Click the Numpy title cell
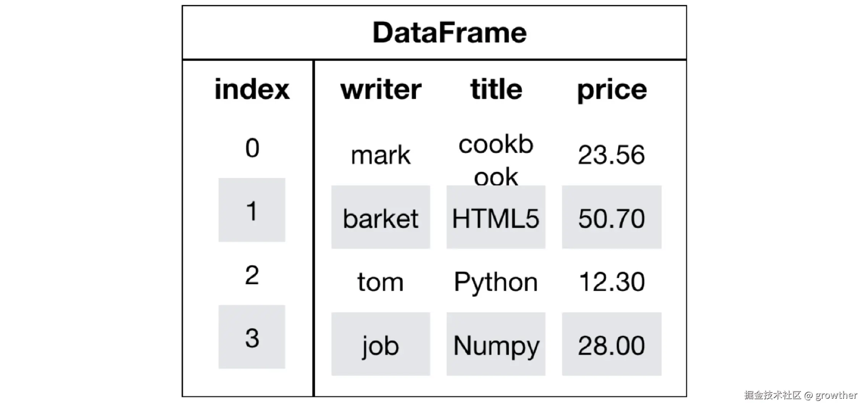868x412 pixels. click(496, 345)
